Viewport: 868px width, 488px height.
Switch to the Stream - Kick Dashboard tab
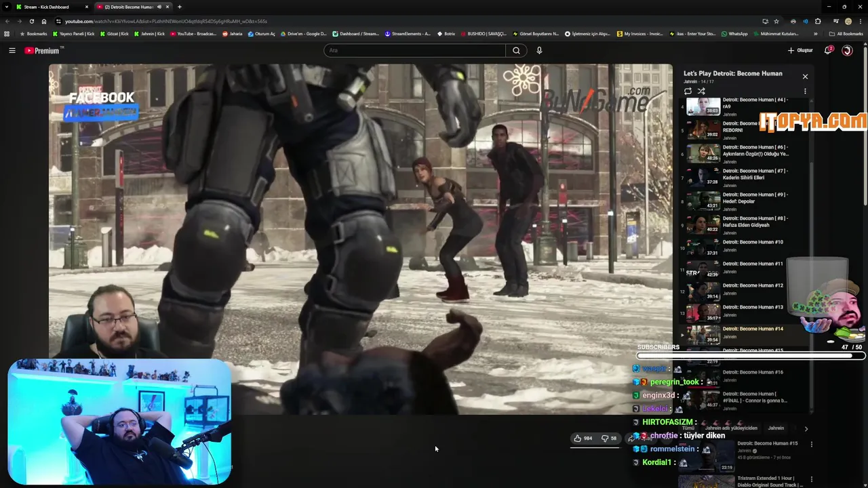coord(52,7)
